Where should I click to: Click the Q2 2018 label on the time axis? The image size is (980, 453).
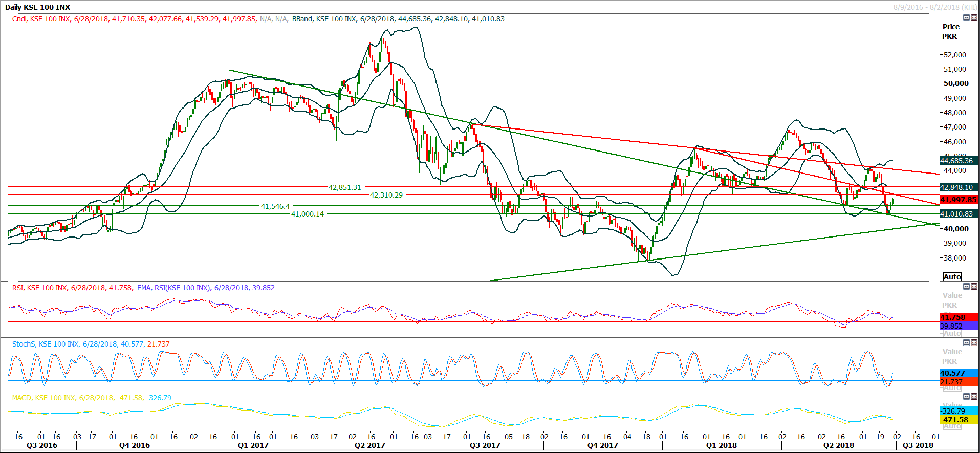(x=839, y=445)
